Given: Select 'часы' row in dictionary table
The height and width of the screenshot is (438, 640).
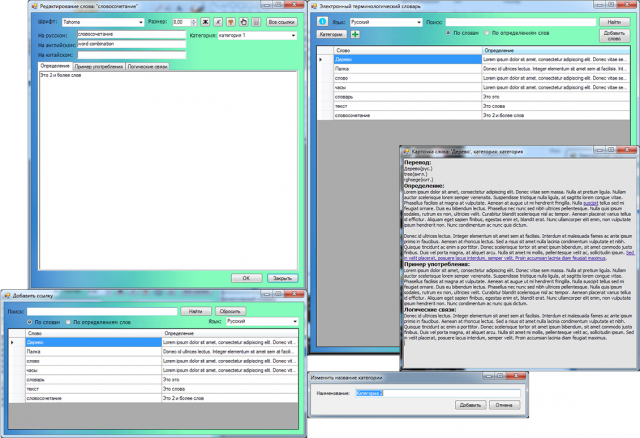Looking at the screenshot, I should [x=473, y=87].
